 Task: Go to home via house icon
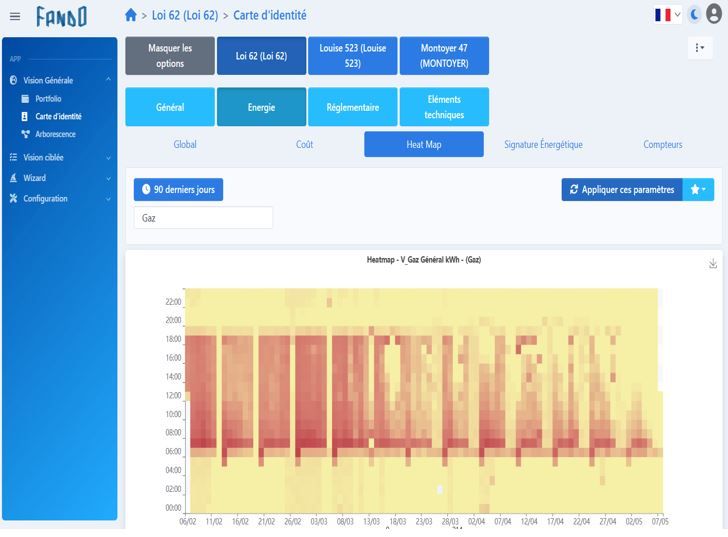(x=131, y=15)
